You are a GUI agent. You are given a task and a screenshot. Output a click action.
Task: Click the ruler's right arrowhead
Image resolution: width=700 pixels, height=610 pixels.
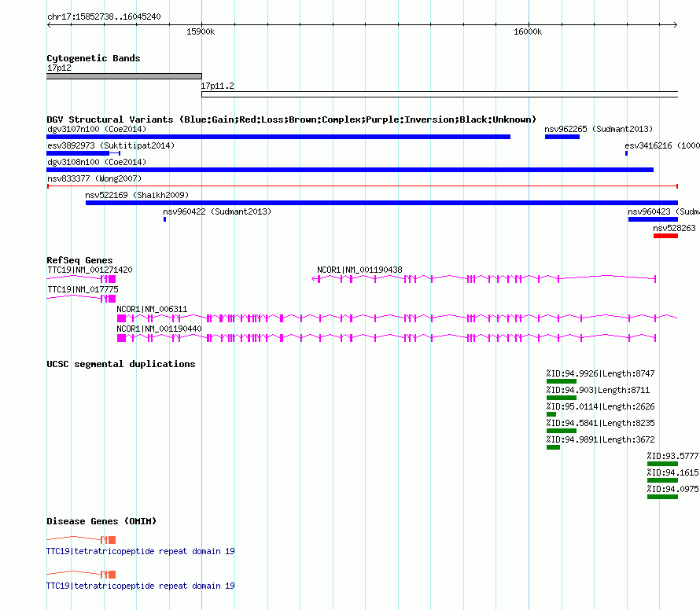click(x=676, y=25)
